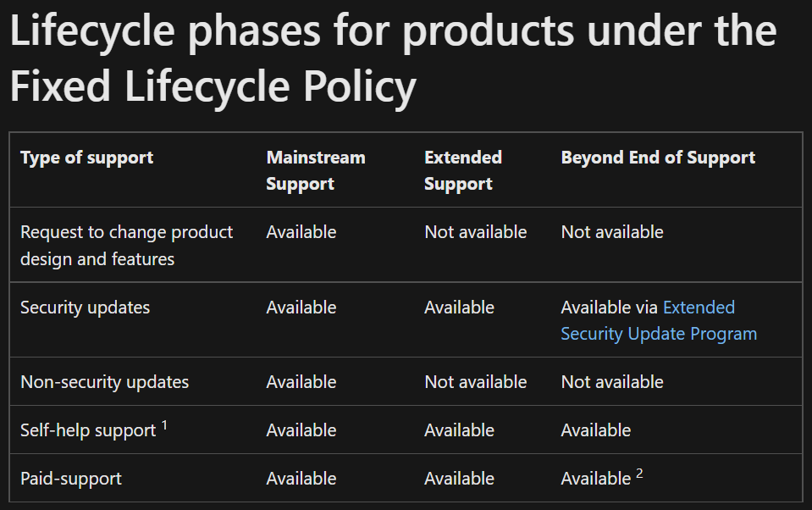This screenshot has height=510, width=812.
Task: Click footnote 1 superscript after Self-help support
Action: [164, 425]
